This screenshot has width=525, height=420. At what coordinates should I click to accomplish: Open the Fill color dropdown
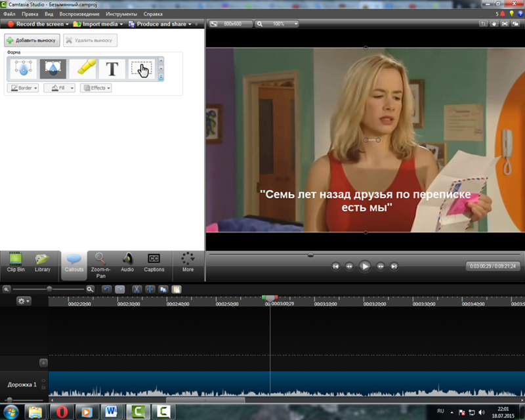pyautogui.click(x=59, y=88)
